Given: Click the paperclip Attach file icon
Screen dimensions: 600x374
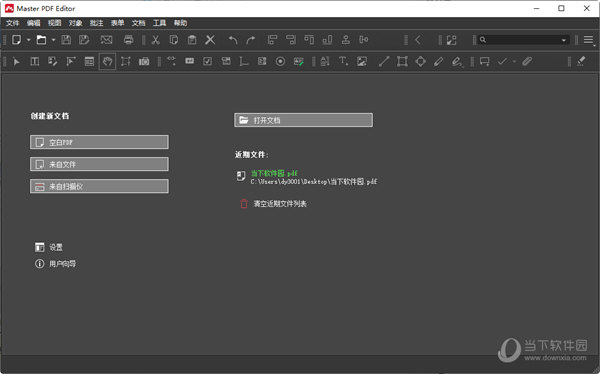Looking at the screenshot, I should (527, 62).
